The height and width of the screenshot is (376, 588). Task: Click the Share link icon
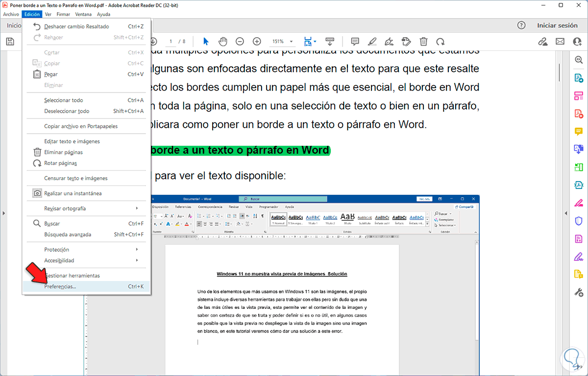coord(542,42)
